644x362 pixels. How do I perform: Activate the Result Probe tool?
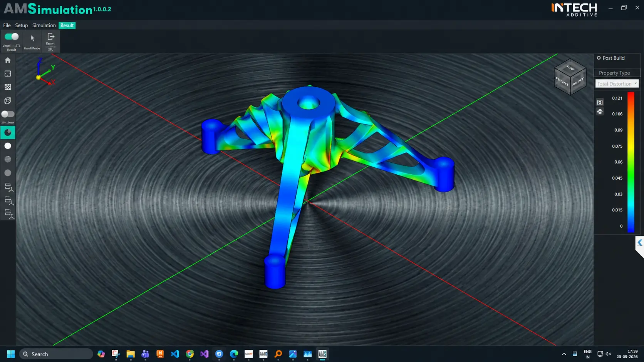pos(32,42)
